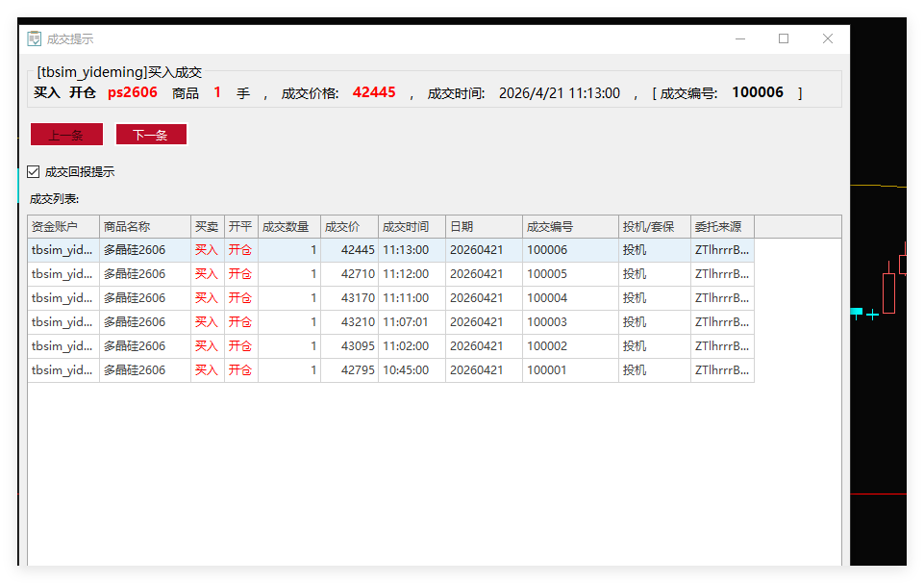The height and width of the screenshot is (583, 924).
Task: Sort by 资金账户 column header
Action: 63,227
